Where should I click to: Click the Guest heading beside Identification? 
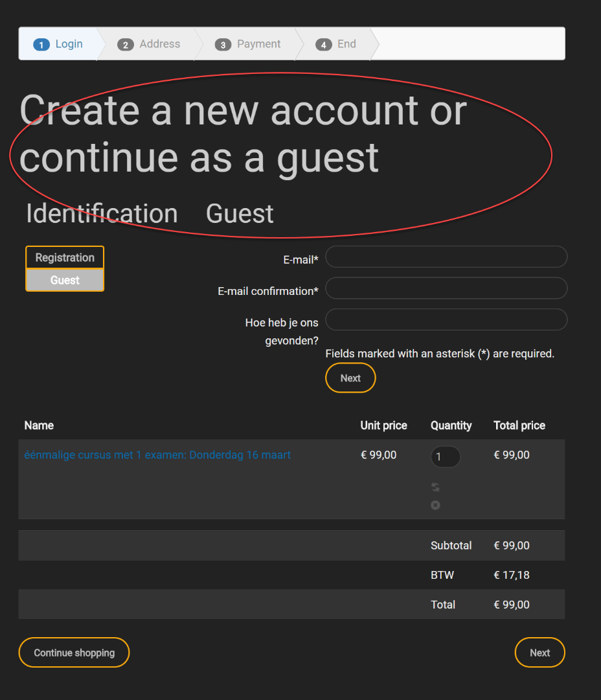(240, 214)
